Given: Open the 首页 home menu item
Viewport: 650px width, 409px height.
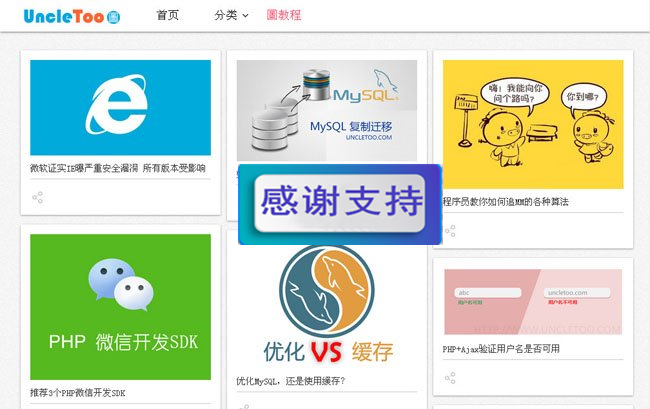Looking at the screenshot, I should pos(167,15).
